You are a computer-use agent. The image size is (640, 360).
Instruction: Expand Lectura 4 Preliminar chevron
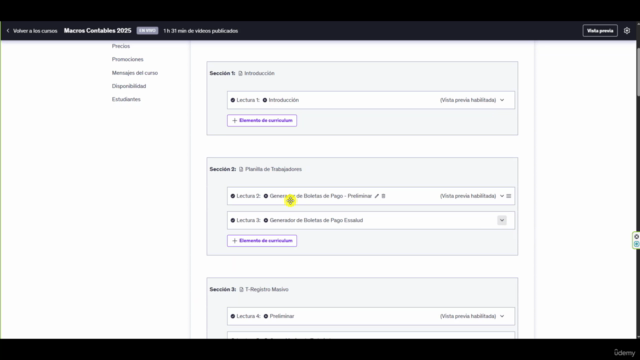[502, 316]
